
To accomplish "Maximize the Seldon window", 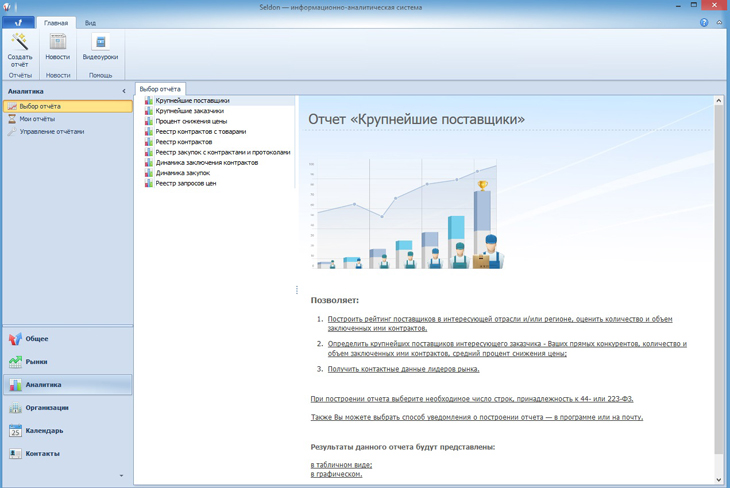I will pos(694,5).
